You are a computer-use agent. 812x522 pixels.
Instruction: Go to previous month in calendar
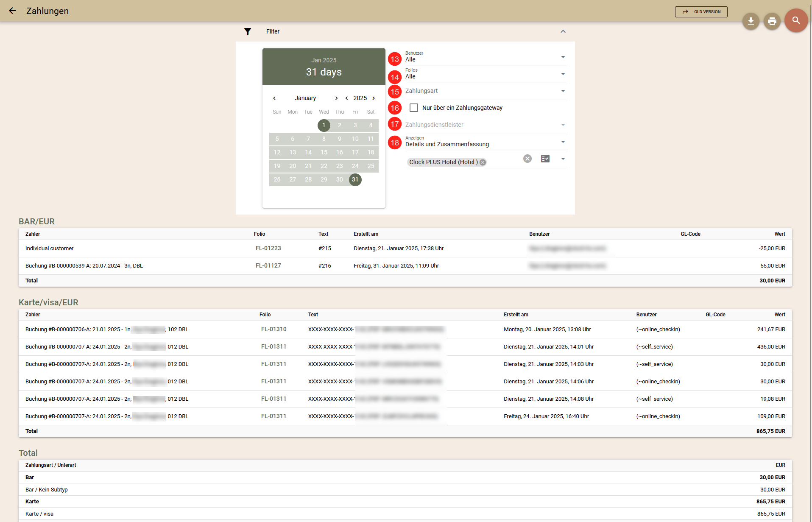pos(274,98)
